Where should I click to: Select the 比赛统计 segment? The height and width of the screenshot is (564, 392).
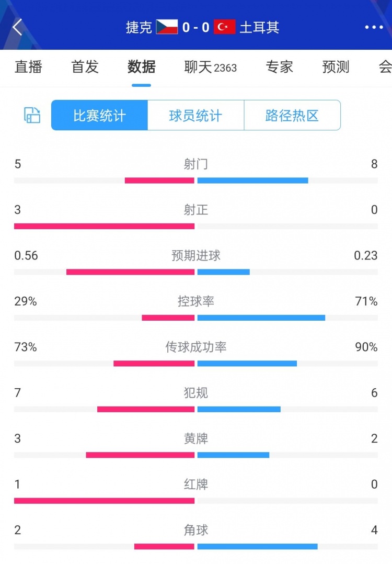click(99, 115)
